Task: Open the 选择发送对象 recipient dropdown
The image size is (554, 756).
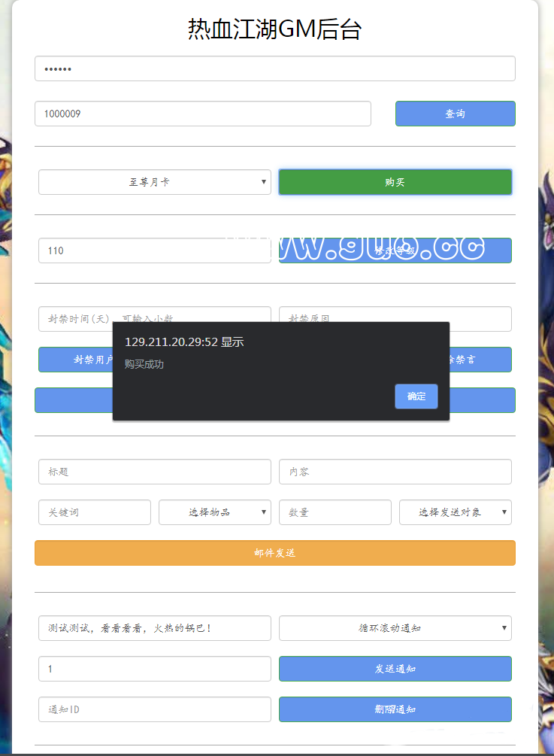Action: (456, 512)
